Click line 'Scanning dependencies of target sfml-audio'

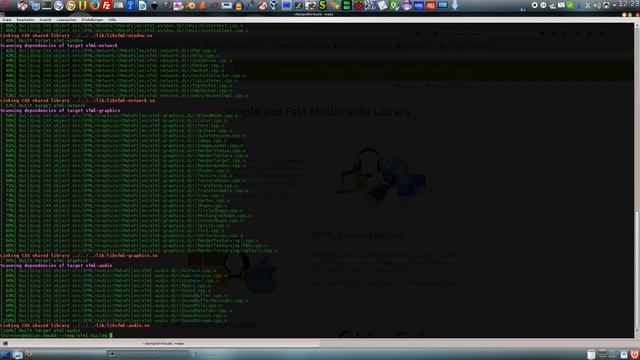coord(56,265)
